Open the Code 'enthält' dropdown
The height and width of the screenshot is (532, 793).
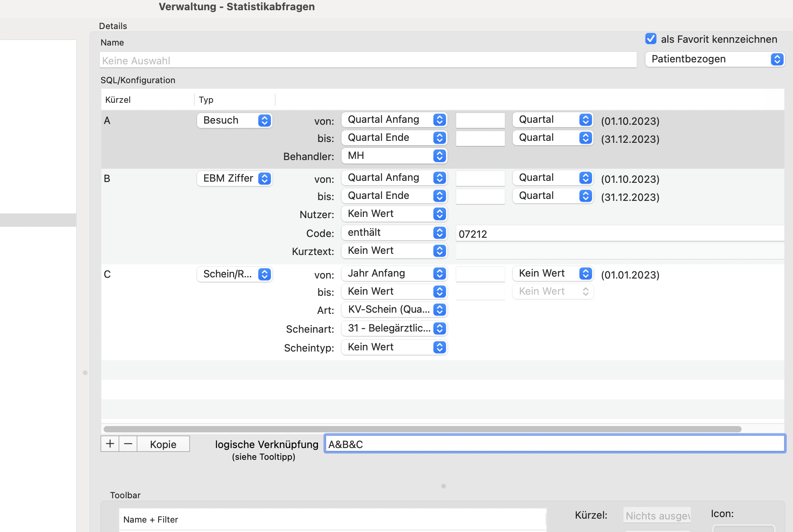click(394, 233)
